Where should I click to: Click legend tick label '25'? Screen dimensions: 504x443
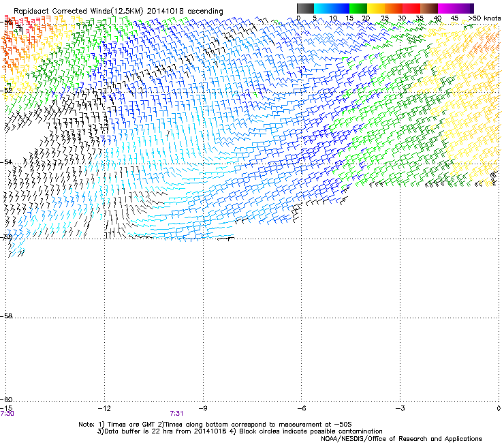pyautogui.click(x=385, y=18)
